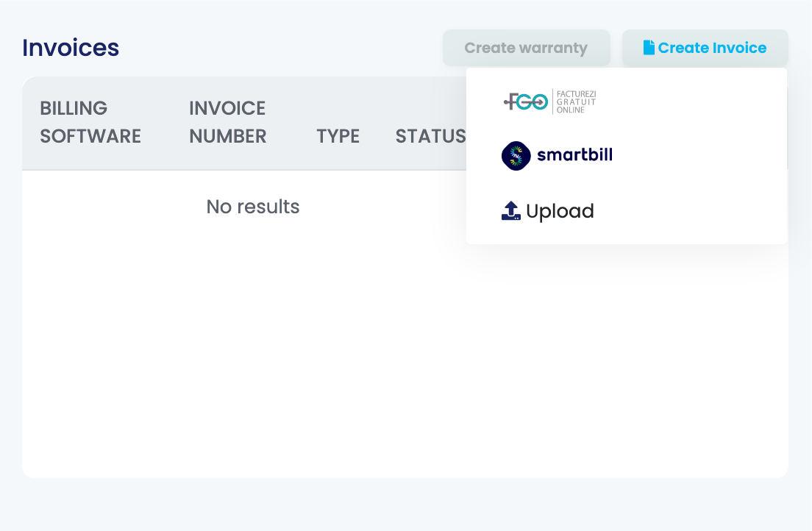Screen dimensions: 812x531
Task: Select the FGO Facturezi Gratuit Online option
Action: point(550,101)
